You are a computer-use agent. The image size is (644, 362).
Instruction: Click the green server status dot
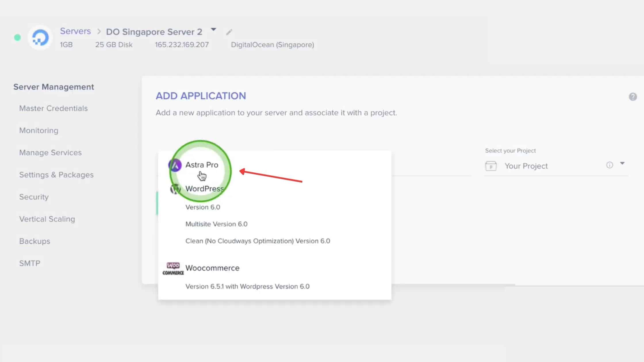pyautogui.click(x=18, y=38)
